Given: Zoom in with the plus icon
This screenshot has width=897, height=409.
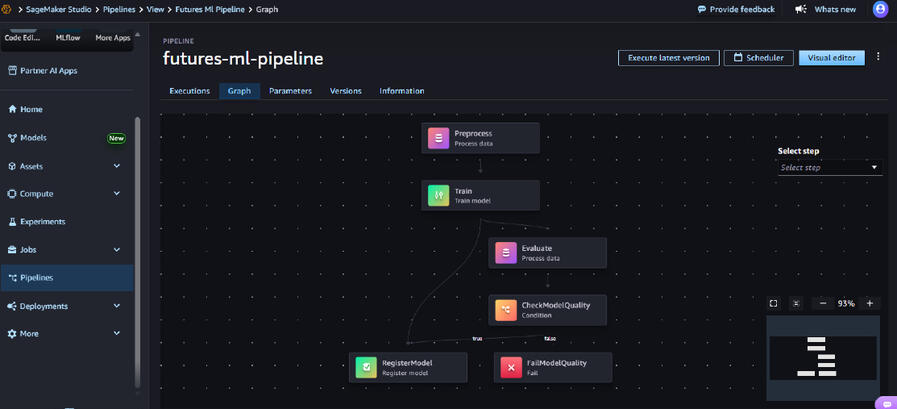Looking at the screenshot, I should click(x=870, y=304).
